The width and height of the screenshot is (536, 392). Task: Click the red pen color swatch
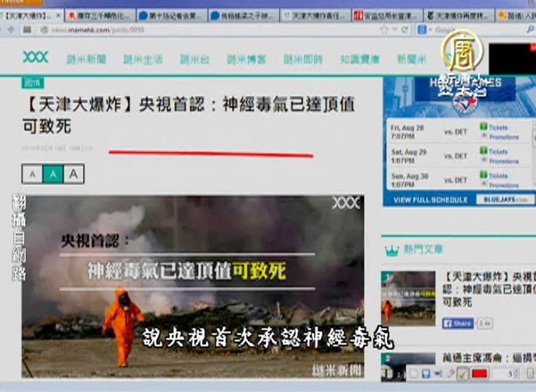pos(479,373)
